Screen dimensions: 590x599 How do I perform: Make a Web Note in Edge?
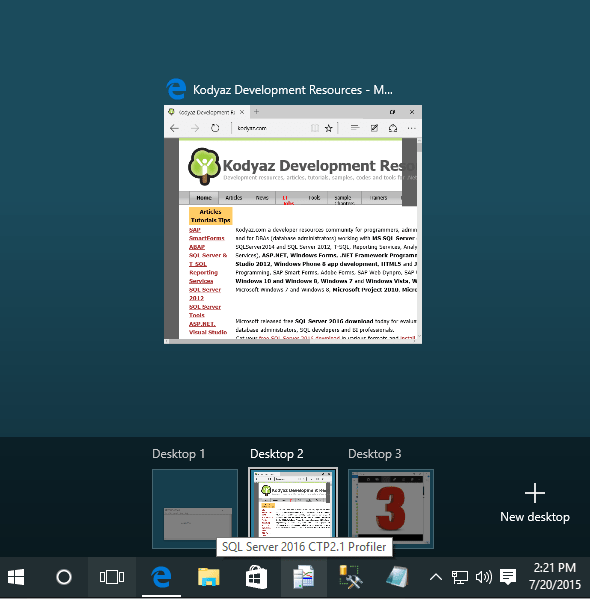[x=374, y=128]
